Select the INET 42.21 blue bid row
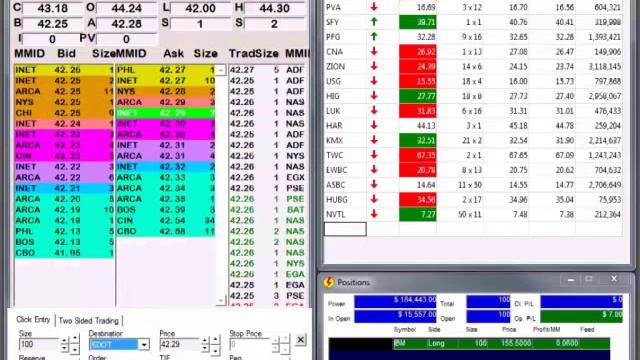640x360 pixels. [x=64, y=188]
